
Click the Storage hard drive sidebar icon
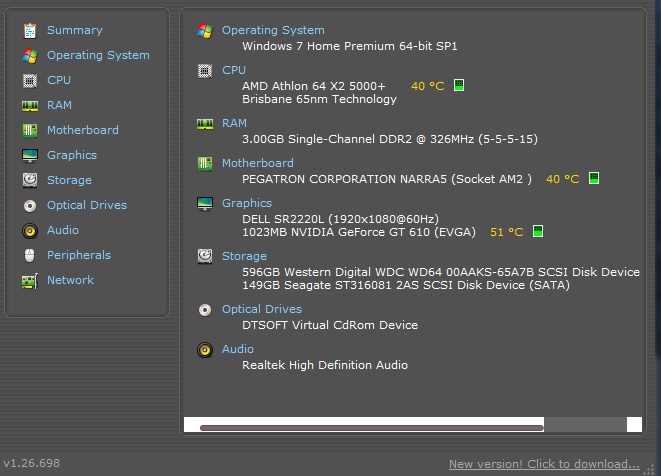pos(30,180)
